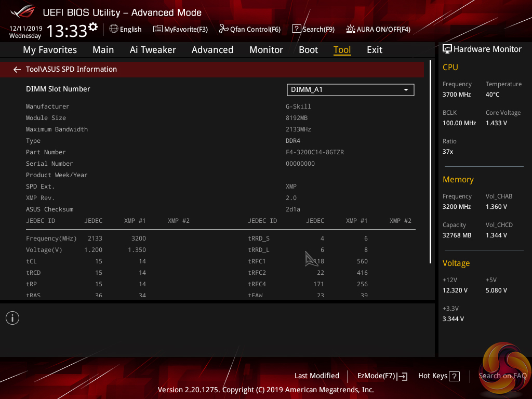Image resolution: width=532 pixels, height=399 pixels.
Task: Click the ROG logo icon
Action: 23,12
